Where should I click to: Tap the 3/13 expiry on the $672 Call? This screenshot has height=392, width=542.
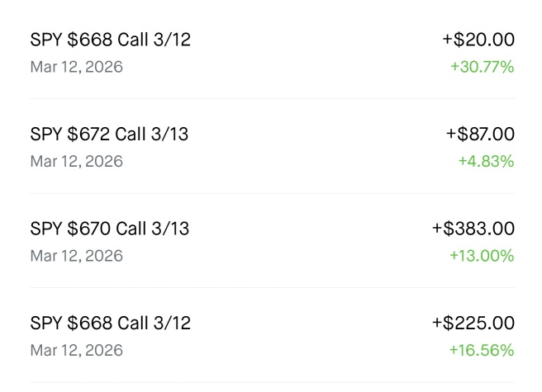pos(169,134)
